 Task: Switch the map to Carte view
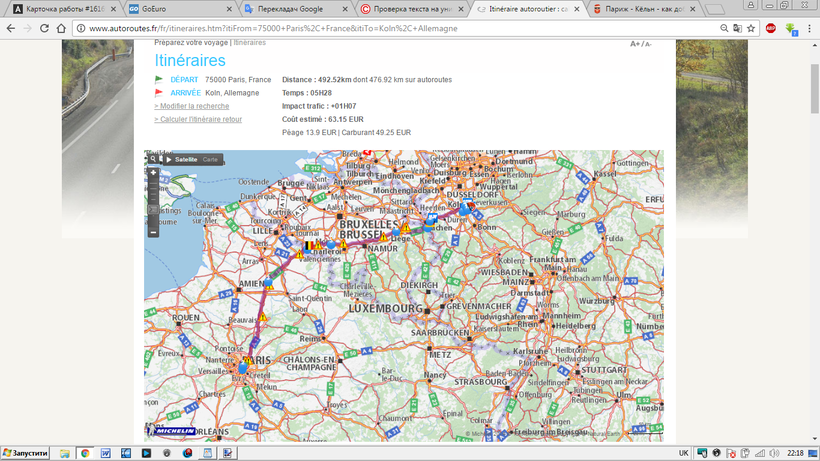click(x=210, y=159)
